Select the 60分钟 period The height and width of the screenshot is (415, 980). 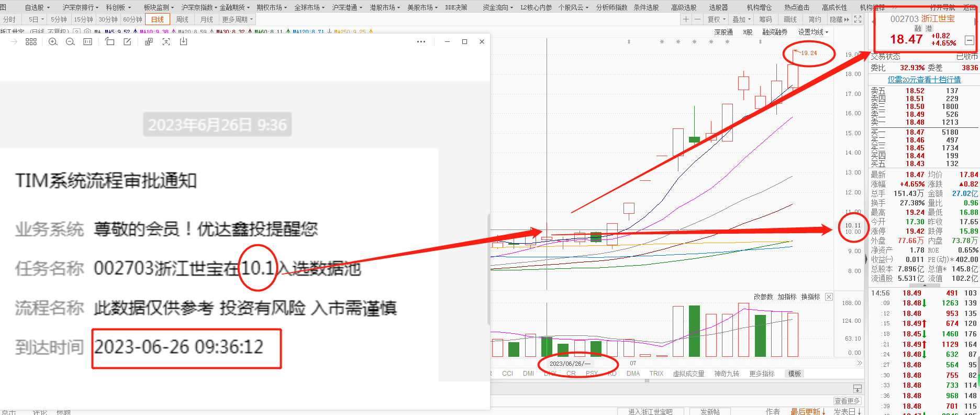132,19
